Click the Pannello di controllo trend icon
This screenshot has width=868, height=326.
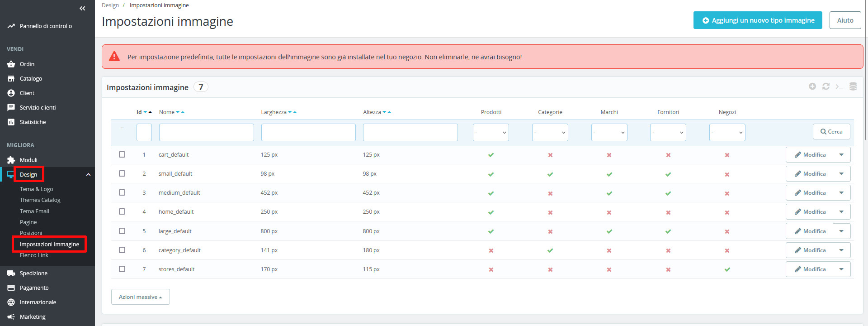point(11,26)
